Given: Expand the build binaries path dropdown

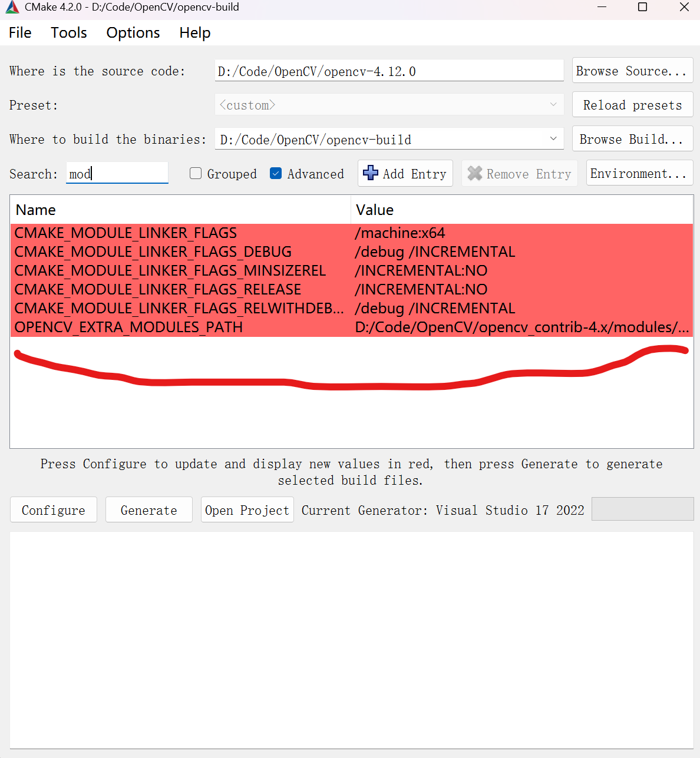Looking at the screenshot, I should (x=553, y=139).
